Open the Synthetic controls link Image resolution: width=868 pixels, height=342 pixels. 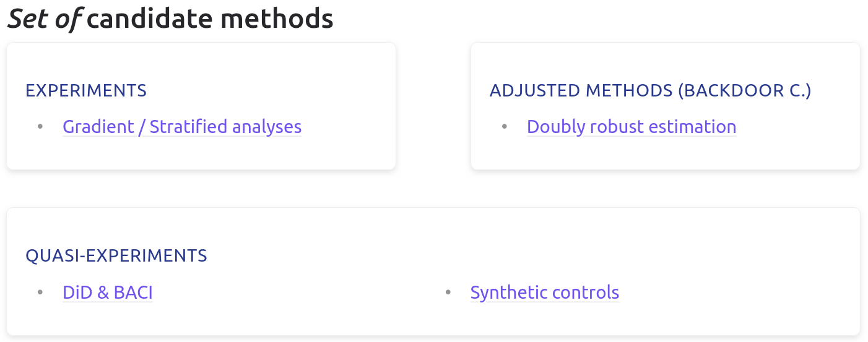point(544,293)
